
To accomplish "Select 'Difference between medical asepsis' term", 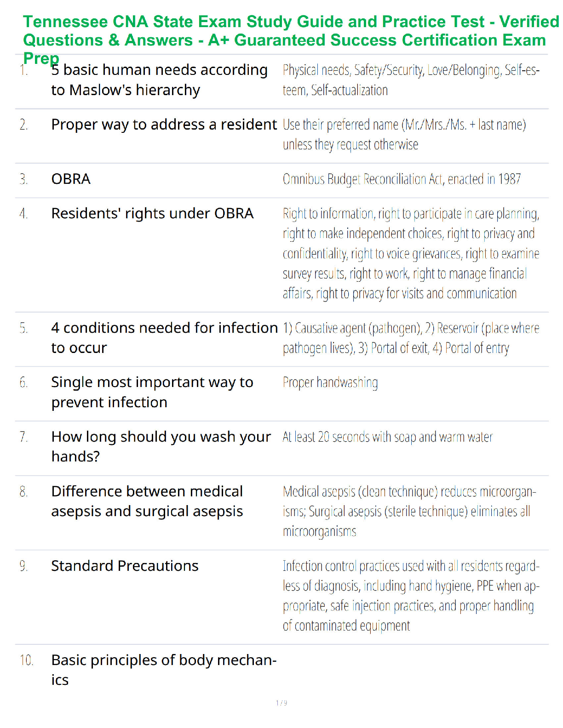I will 147,501.
